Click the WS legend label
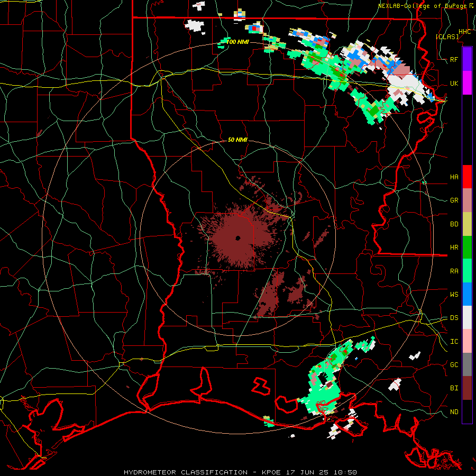This screenshot has width=476, height=476. click(454, 295)
